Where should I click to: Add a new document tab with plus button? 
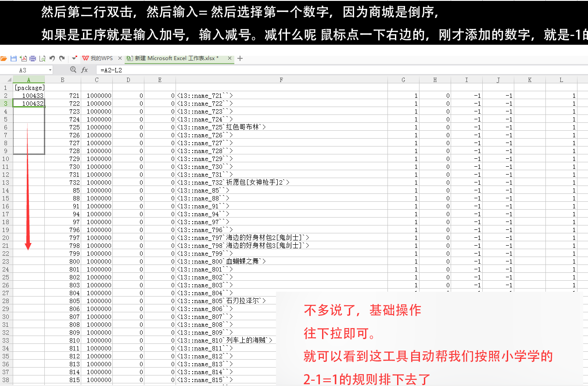[240, 58]
